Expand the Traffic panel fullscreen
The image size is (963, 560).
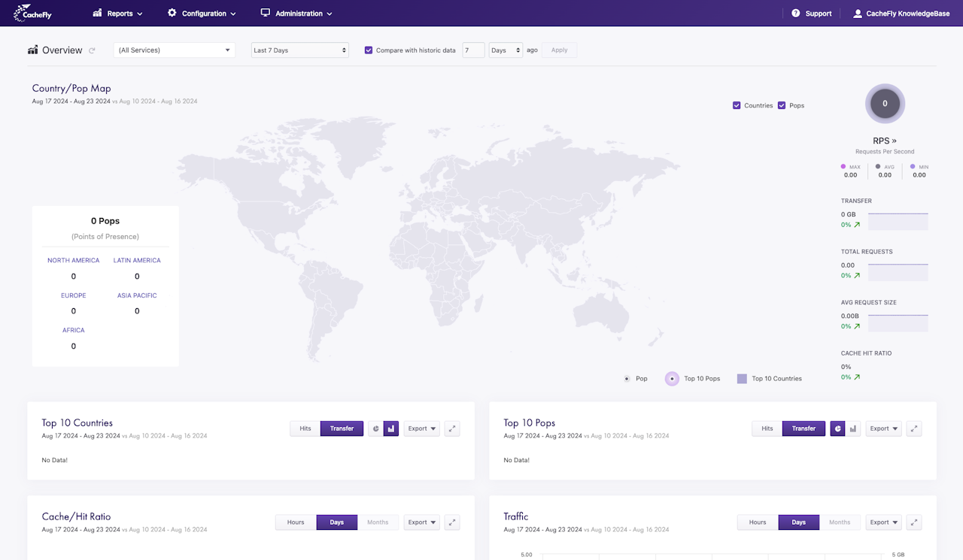[914, 522]
